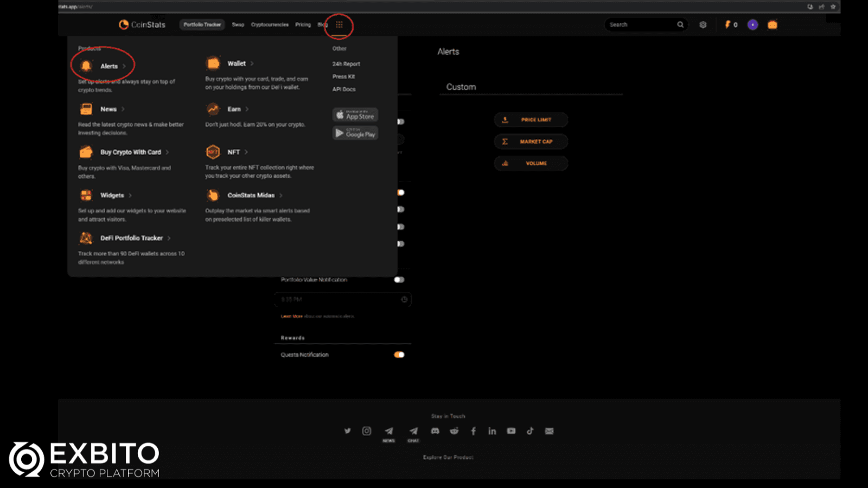868x488 pixels.
Task: Open Swap nav item
Action: point(238,24)
